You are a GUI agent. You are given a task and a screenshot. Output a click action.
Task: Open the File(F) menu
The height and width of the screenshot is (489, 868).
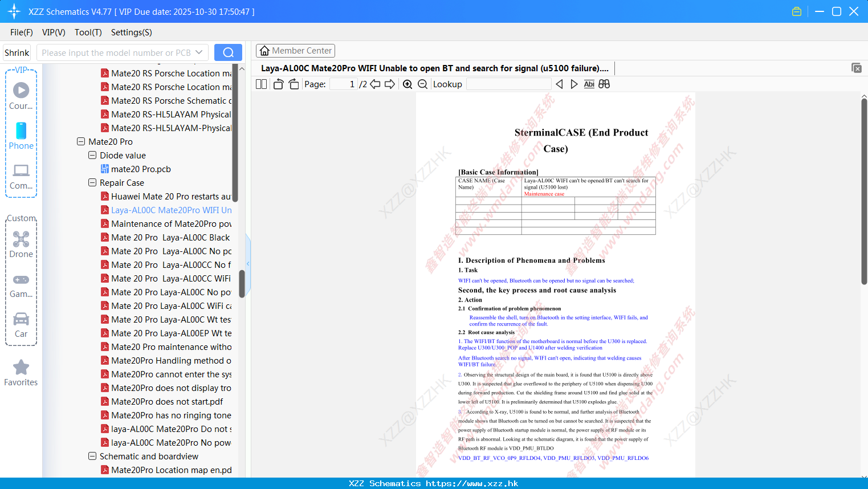[22, 32]
